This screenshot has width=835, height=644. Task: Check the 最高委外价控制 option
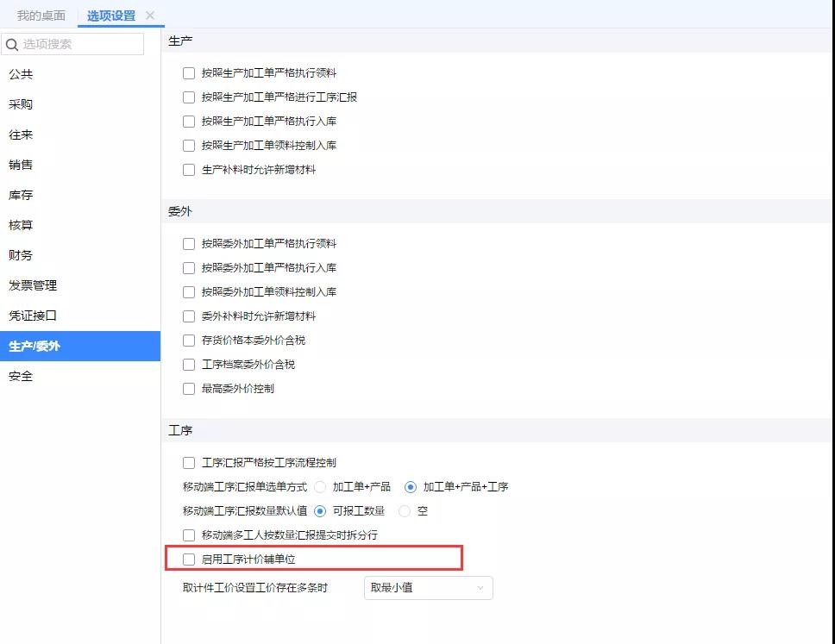tap(189, 389)
